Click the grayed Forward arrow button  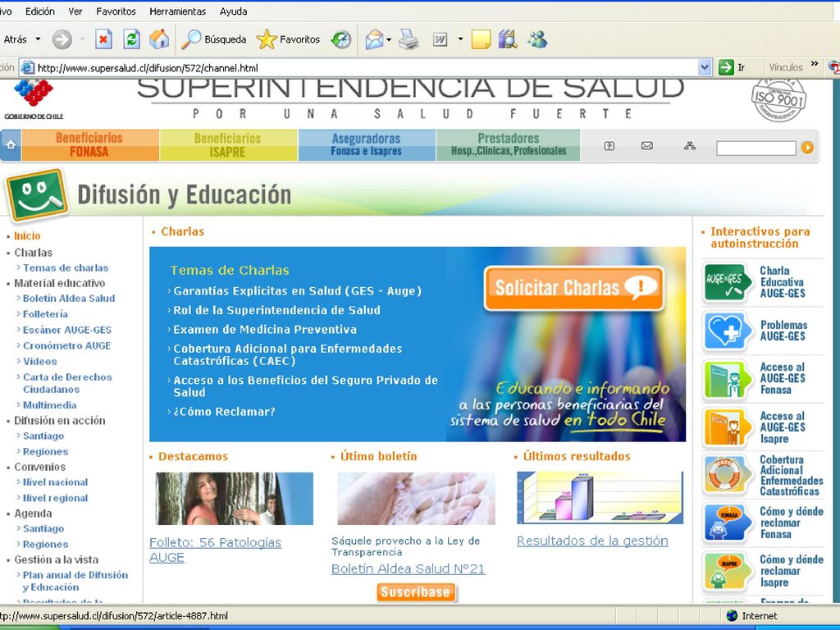pos(62,39)
